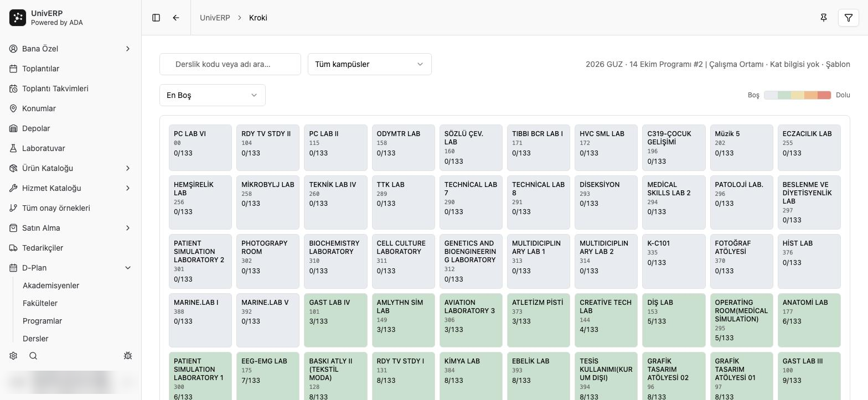Viewport: 868px width, 400px height.
Task: Collapse the D-Plan section
Action: [x=128, y=268]
